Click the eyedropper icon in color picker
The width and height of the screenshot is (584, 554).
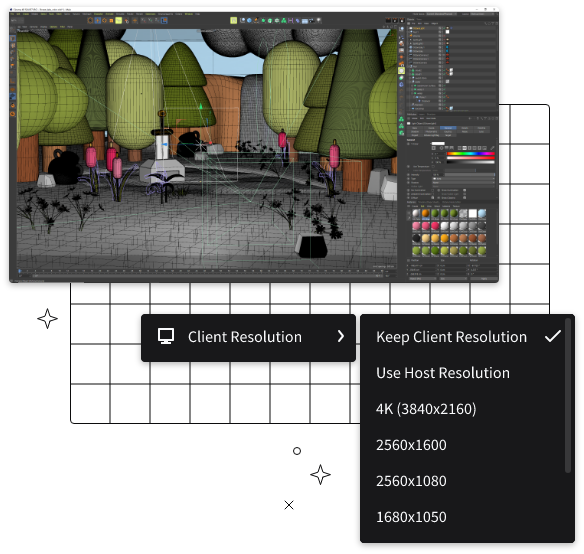(492, 148)
